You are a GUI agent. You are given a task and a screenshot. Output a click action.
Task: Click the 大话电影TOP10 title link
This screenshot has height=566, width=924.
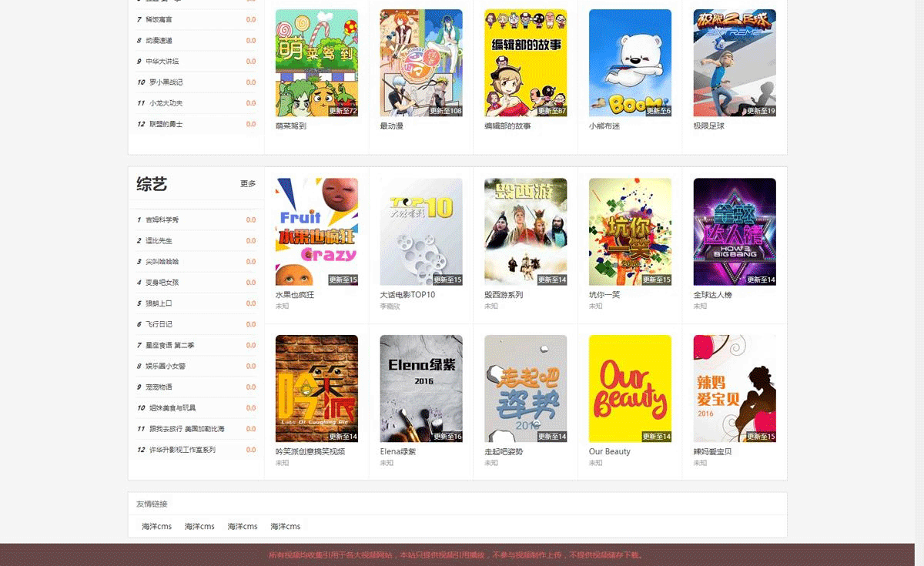(407, 294)
